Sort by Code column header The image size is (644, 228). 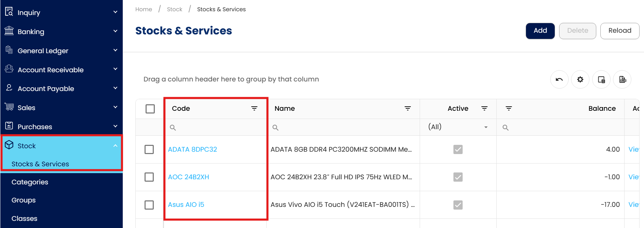click(x=181, y=108)
